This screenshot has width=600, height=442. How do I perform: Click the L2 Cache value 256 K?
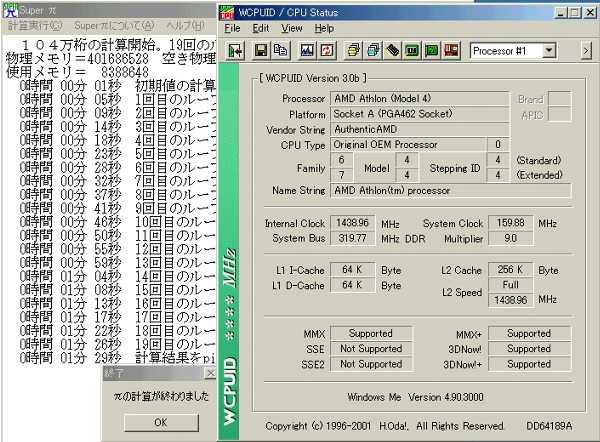tap(510, 270)
